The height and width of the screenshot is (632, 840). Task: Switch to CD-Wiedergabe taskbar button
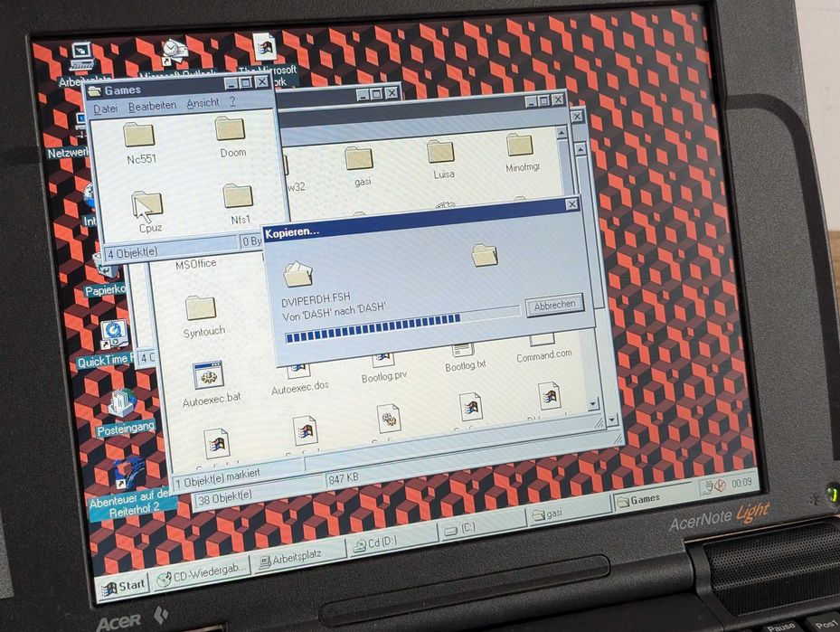coord(202,575)
